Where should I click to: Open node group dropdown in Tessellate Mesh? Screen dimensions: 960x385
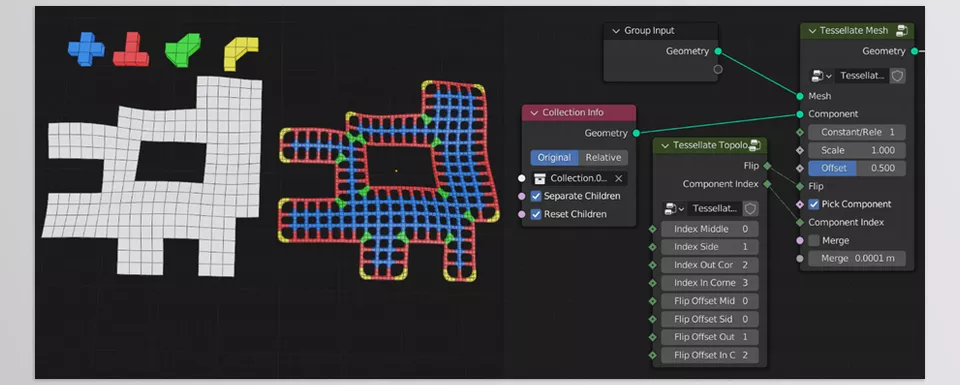(x=821, y=76)
